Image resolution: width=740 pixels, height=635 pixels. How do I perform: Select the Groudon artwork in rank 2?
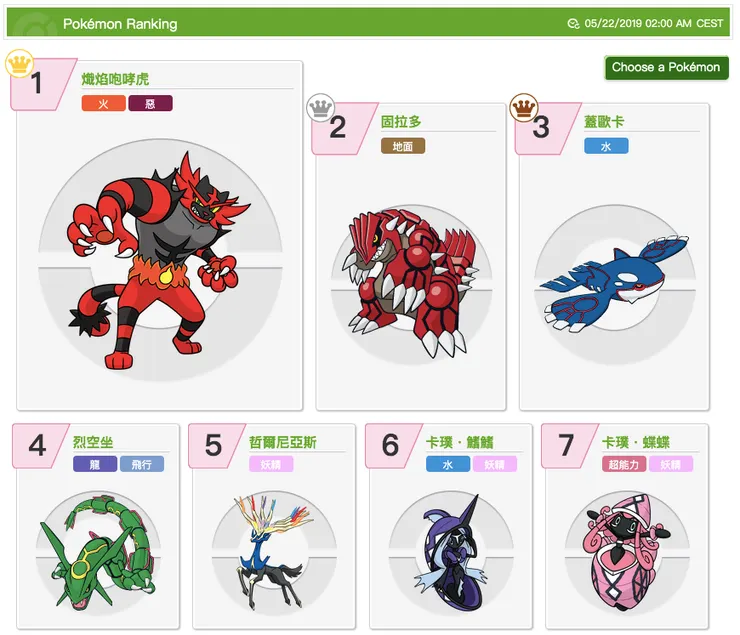pyautogui.click(x=412, y=283)
